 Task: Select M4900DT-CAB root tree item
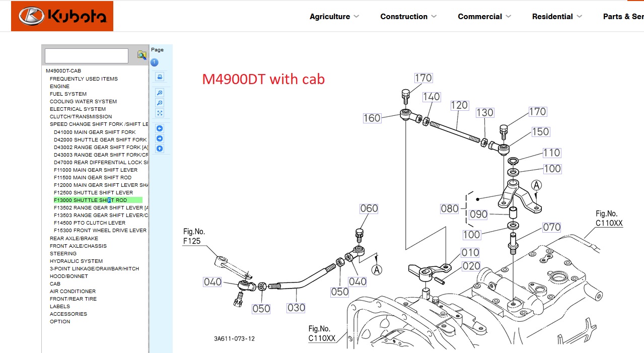(63, 71)
